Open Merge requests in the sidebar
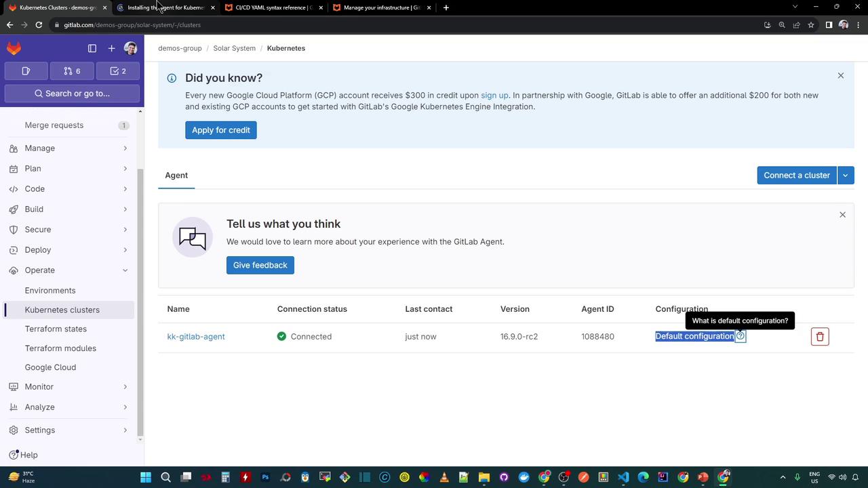868x488 pixels. (x=70, y=125)
